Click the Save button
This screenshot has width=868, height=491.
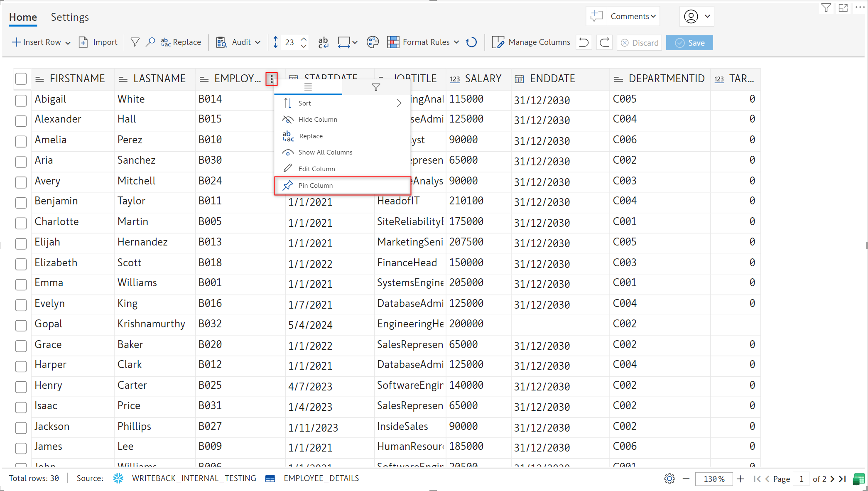click(x=689, y=43)
